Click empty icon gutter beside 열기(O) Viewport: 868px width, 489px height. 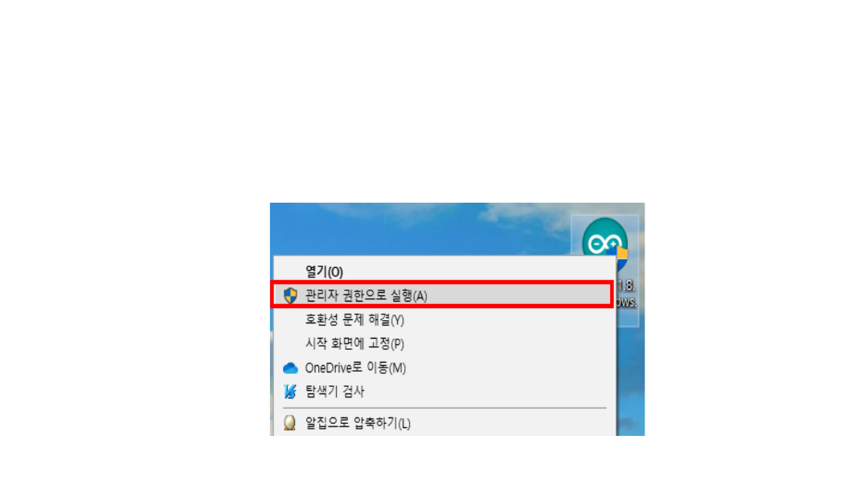290,272
